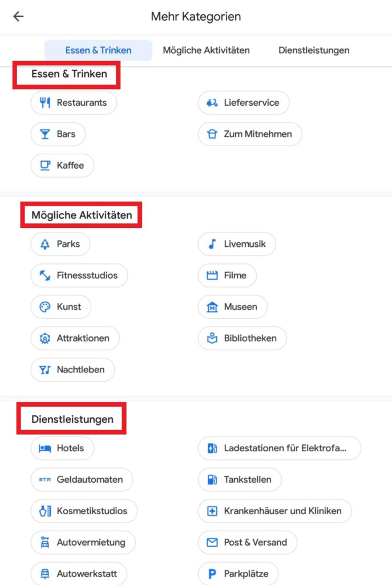
Task: Tap the P icon for Parkplätze
Action: tap(212, 574)
